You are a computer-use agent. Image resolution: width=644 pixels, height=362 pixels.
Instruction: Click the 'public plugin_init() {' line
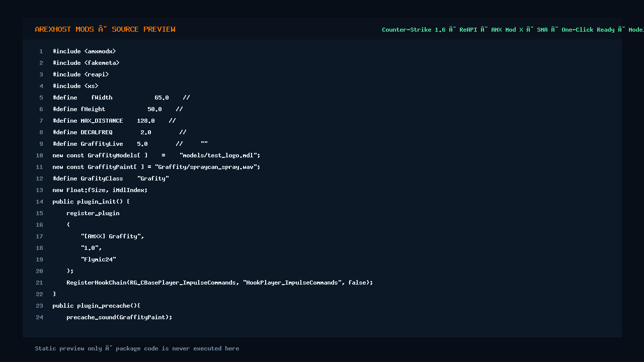tap(91, 202)
